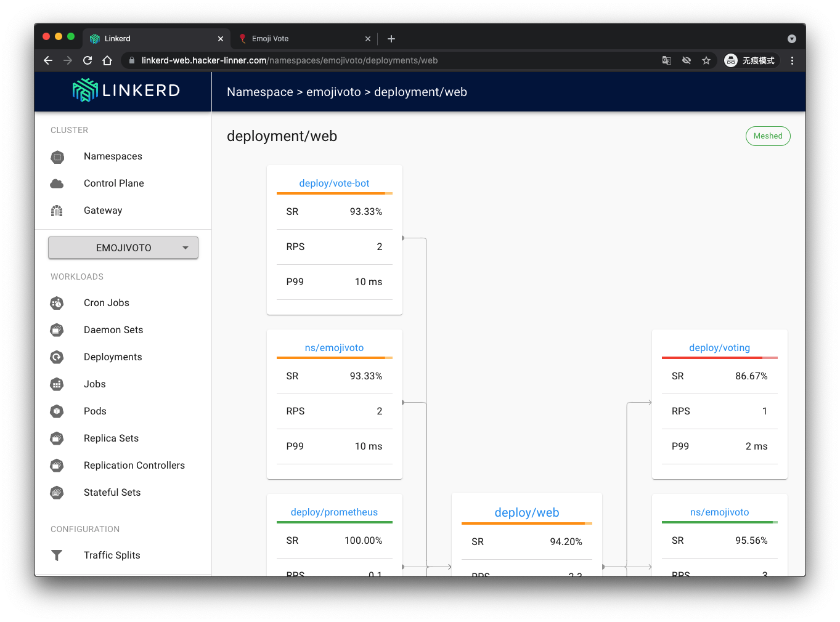Screen dimensions: 840x622
Task: Click the Replica Sets icon
Action: click(x=57, y=438)
